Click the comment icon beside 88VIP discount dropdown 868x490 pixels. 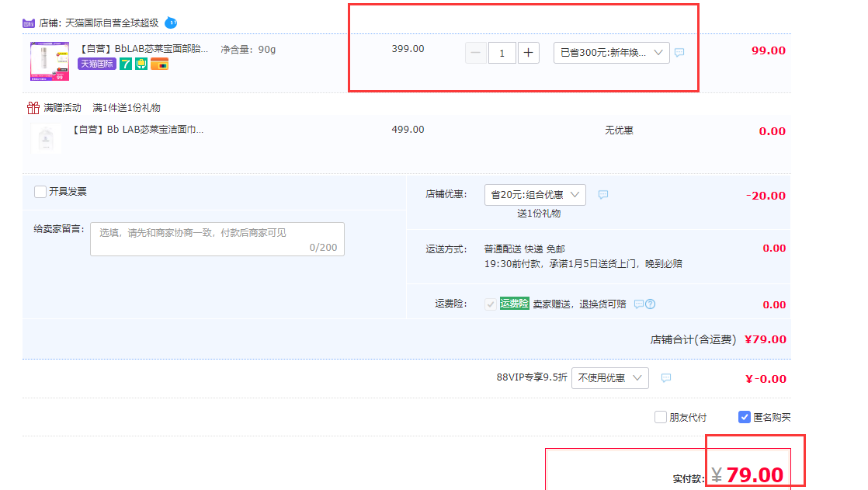pyautogui.click(x=665, y=378)
